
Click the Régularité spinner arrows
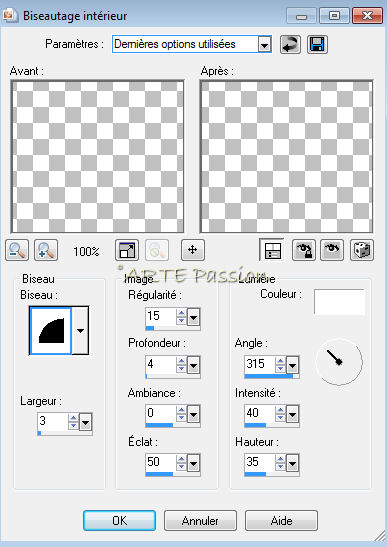click(181, 317)
